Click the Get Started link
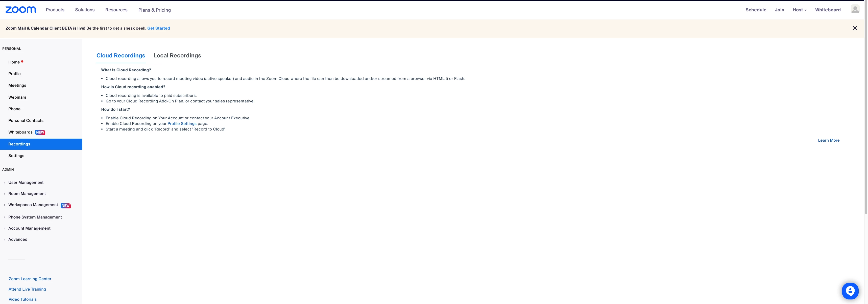Viewport: 868px width, 304px height. 158,28
